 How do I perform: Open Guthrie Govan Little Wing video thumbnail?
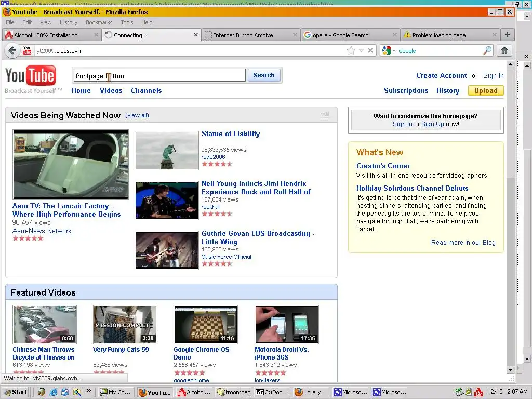(167, 250)
